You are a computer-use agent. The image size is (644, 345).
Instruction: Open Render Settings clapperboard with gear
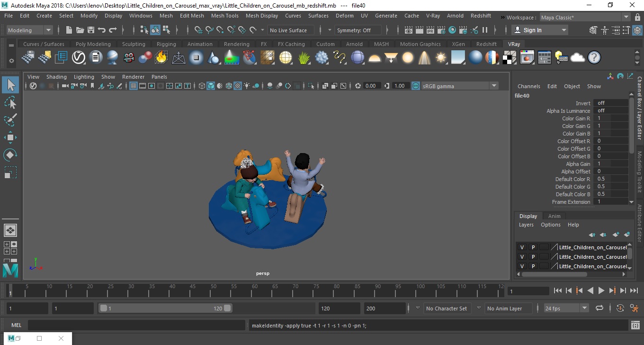[441, 30]
